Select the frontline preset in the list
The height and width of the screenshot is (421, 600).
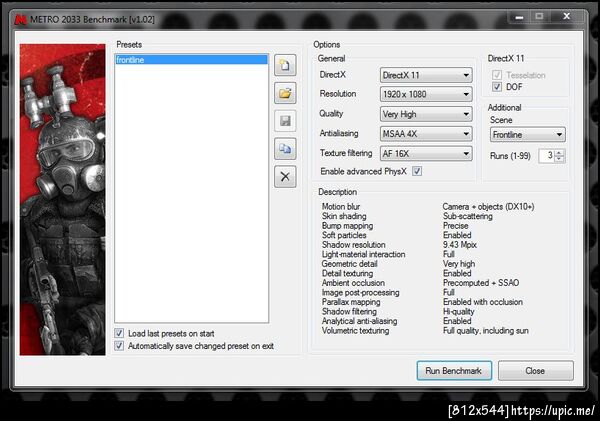[x=191, y=60]
